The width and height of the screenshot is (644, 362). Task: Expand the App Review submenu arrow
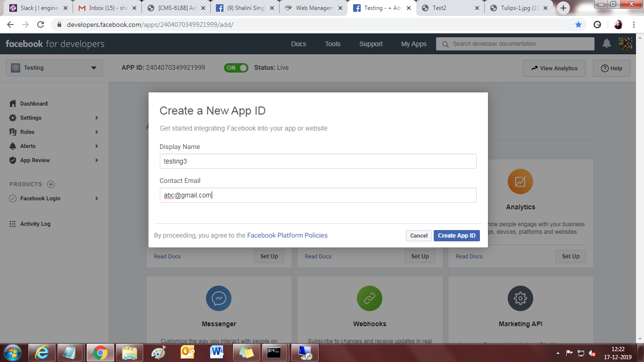tap(97, 160)
